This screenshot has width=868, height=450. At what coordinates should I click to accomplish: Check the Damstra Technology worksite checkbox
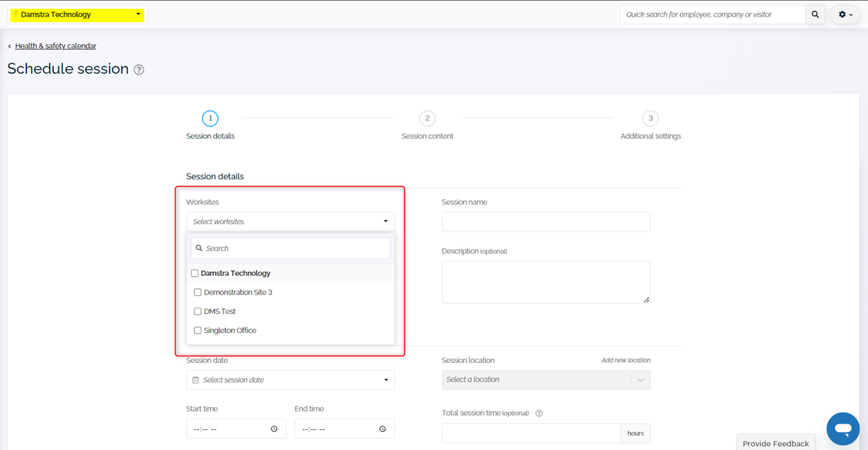pos(194,274)
